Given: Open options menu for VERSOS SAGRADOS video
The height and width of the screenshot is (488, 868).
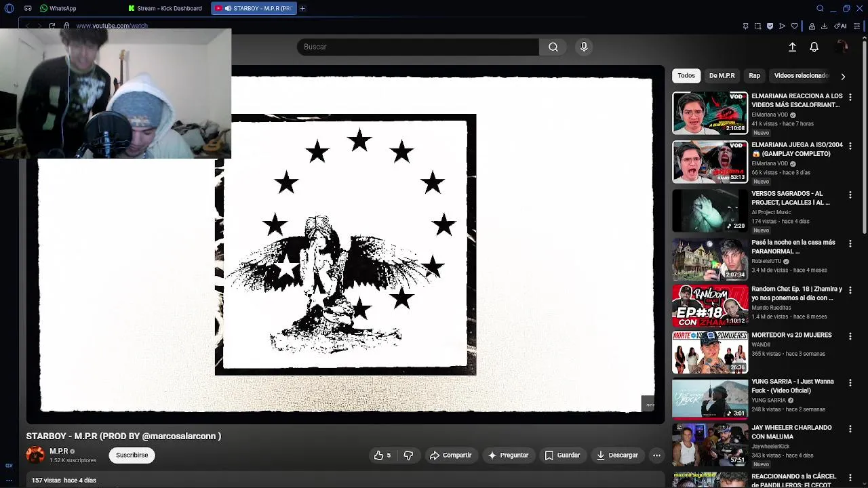Looking at the screenshot, I should point(850,195).
